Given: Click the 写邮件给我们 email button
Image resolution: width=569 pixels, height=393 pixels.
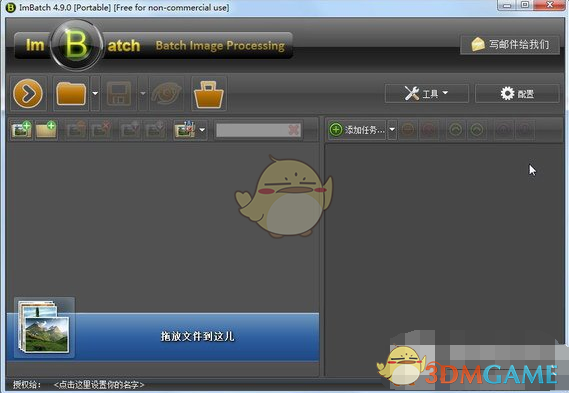Looking at the screenshot, I should point(510,45).
